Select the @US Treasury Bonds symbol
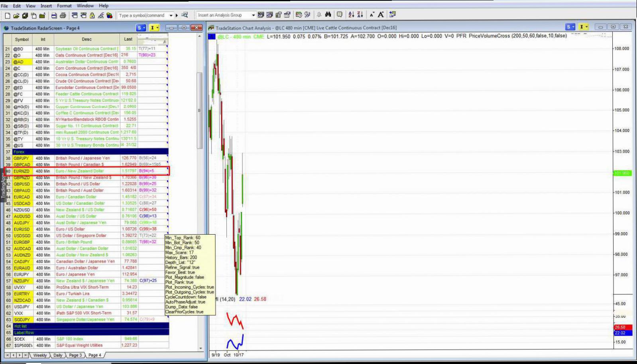The width and height of the screenshot is (637, 364). coord(22,145)
